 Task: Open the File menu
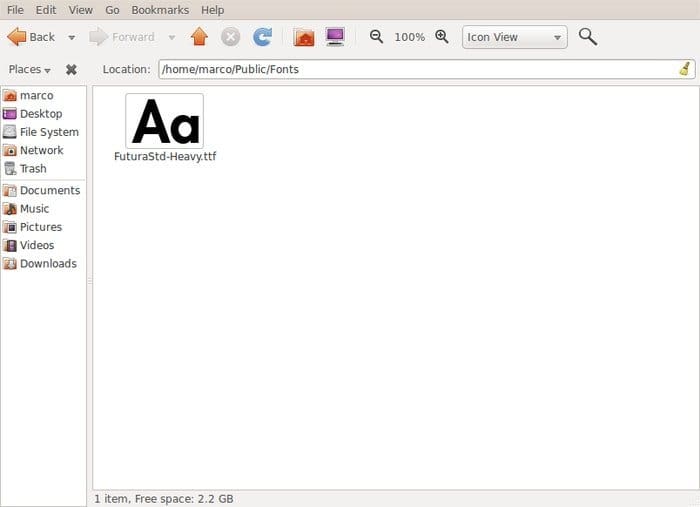15,10
